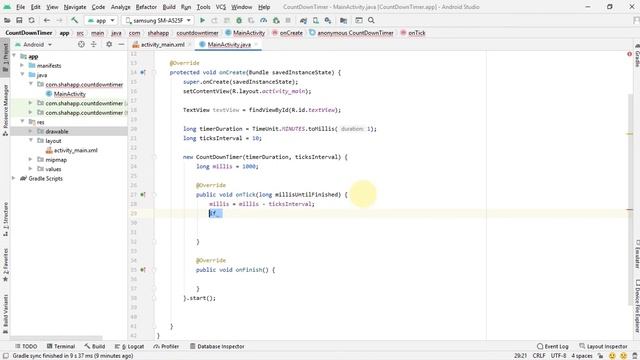Open the Build menu
Screen dimensions: 640x360
pyautogui.click(x=169, y=7)
